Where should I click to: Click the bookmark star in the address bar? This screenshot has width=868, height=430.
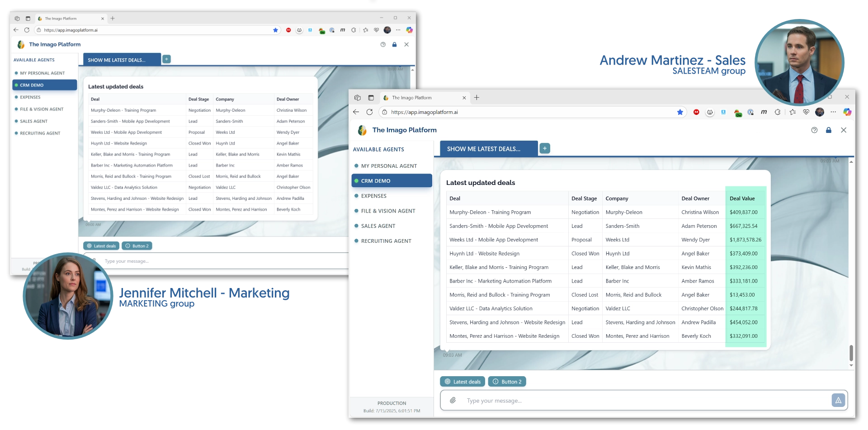click(x=680, y=112)
